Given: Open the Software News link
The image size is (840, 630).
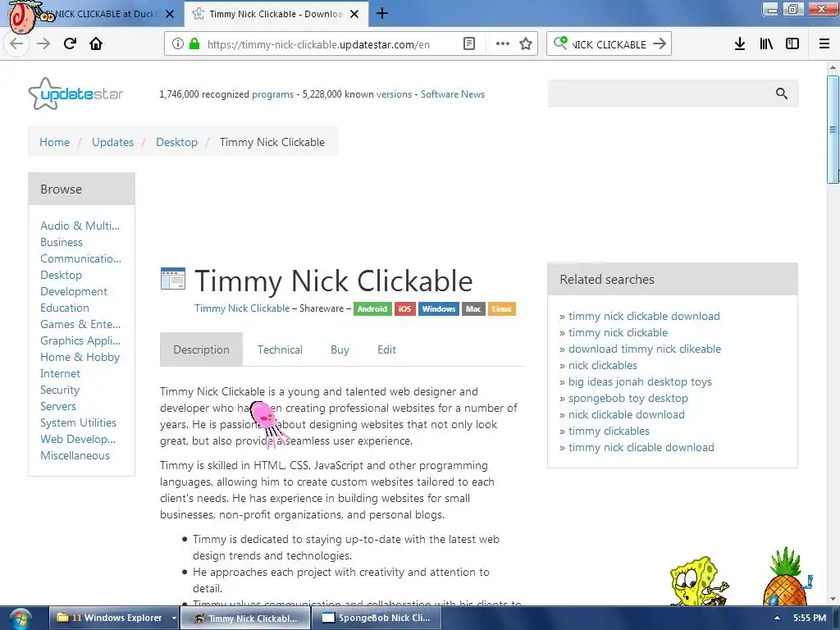Looking at the screenshot, I should point(452,94).
